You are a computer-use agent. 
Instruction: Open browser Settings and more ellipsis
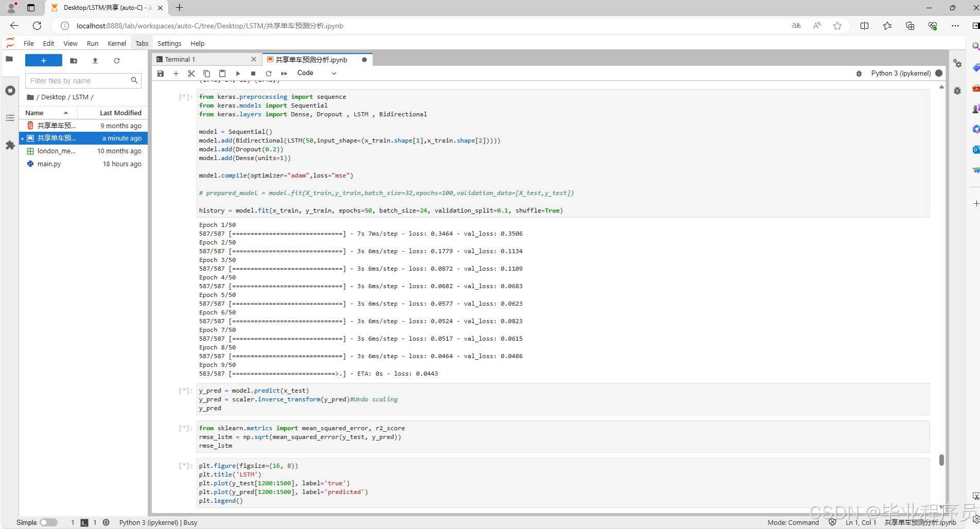click(x=955, y=26)
